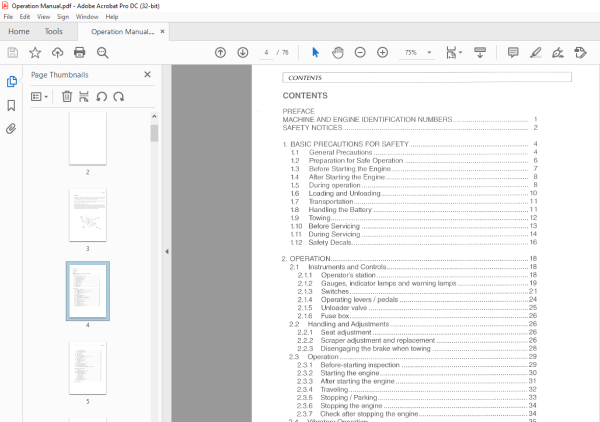
Task: Open the thumbnails options dropdown
Action: pyautogui.click(x=39, y=96)
